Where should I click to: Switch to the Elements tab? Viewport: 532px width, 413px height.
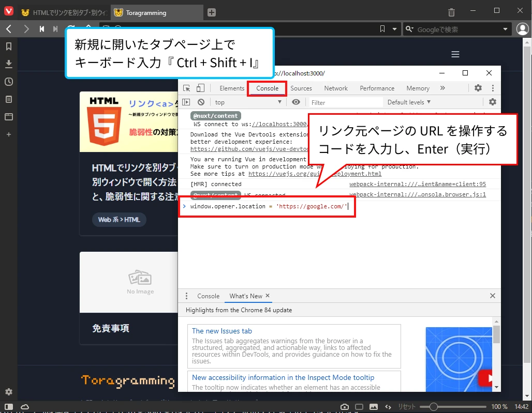click(x=232, y=88)
